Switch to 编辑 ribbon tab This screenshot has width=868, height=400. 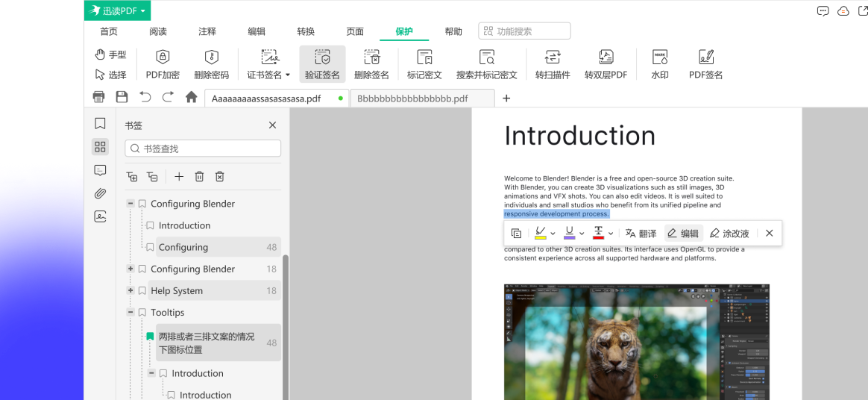[x=257, y=31]
